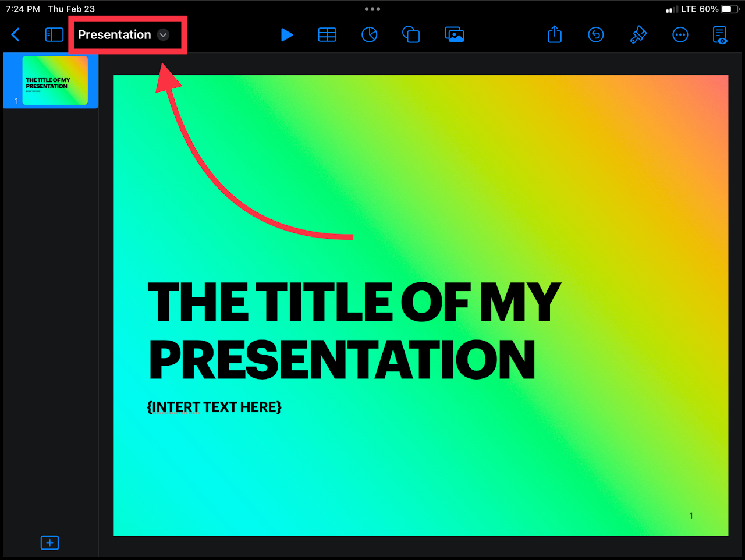Toggle the slide navigator sidebar

point(54,35)
